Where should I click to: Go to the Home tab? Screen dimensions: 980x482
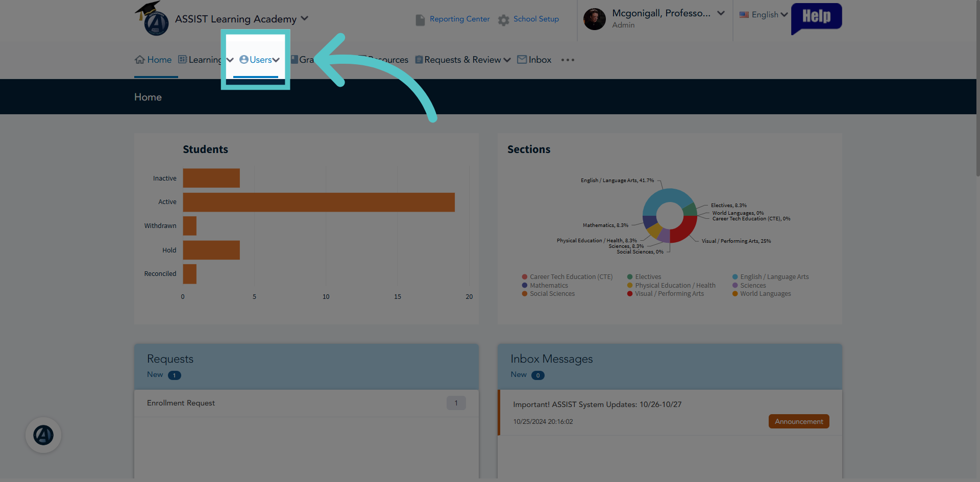(153, 60)
